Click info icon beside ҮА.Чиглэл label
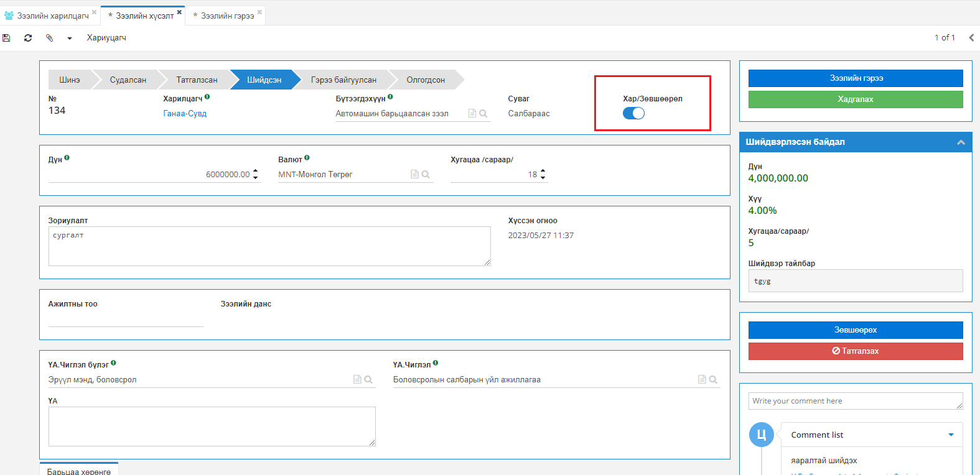The height and width of the screenshot is (475, 980). click(x=436, y=363)
